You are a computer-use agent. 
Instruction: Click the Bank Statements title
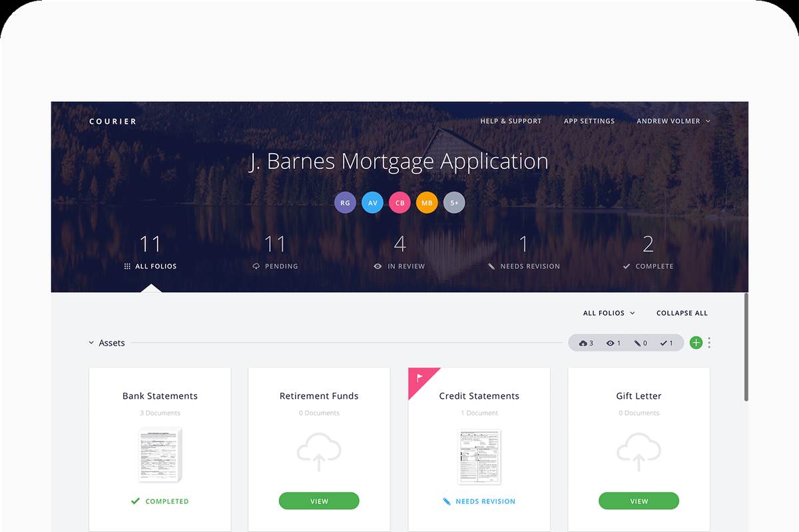[x=160, y=396]
